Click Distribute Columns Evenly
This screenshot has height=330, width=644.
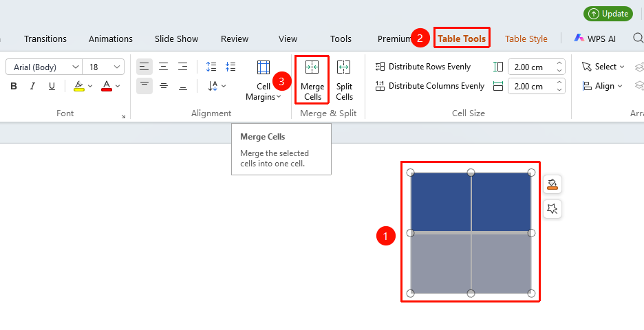[430, 86]
